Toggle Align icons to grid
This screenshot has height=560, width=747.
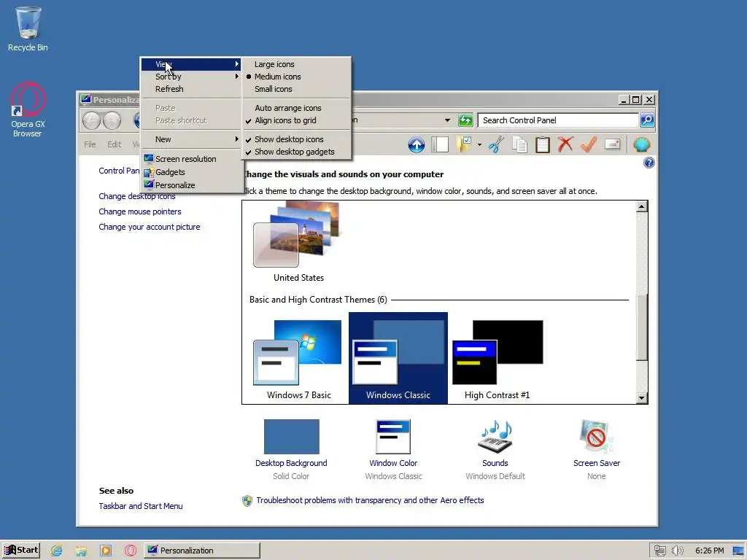297,120
